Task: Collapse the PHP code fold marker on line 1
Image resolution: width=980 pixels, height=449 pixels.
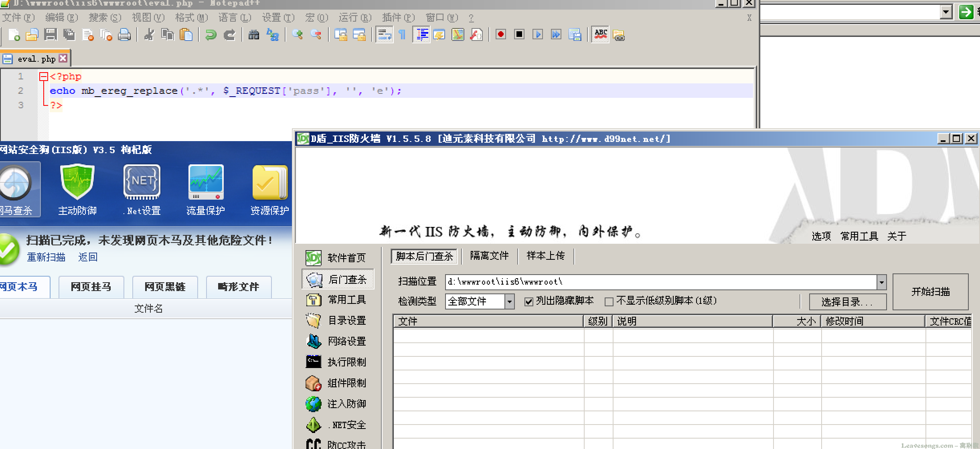Action: coord(43,76)
